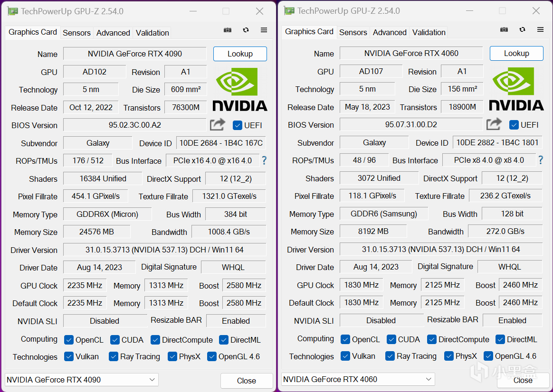553x392 pixels.
Task: Click the BIOS Version field 95.02.3C.00.A2
Action: [x=135, y=125]
